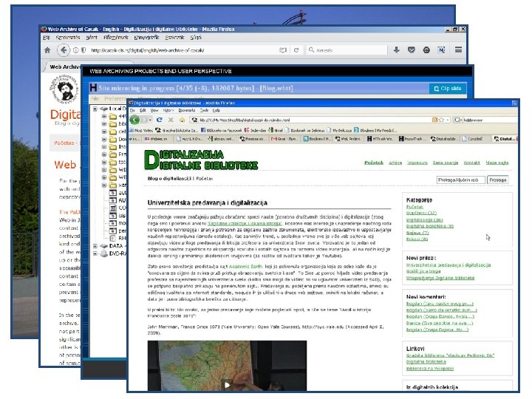Viewport: 532px width, 399px height.
Task: Click the Local Disk drive icon in the HTTrack tree
Action: [104, 109]
